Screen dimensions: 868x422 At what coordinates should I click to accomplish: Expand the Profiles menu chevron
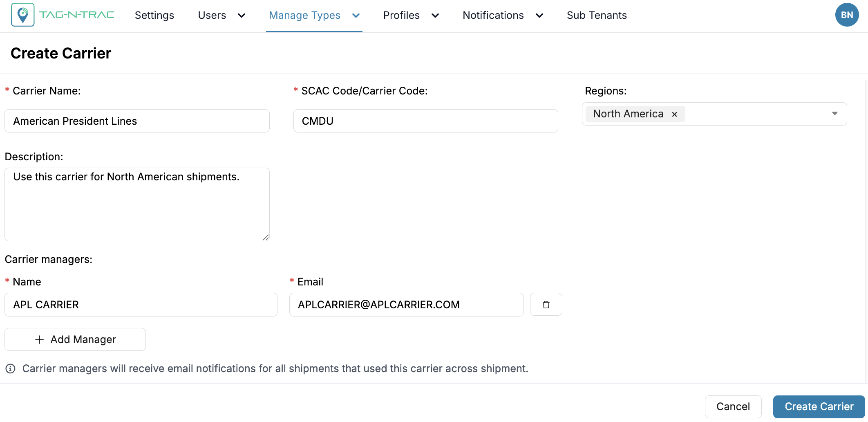[x=435, y=16]
